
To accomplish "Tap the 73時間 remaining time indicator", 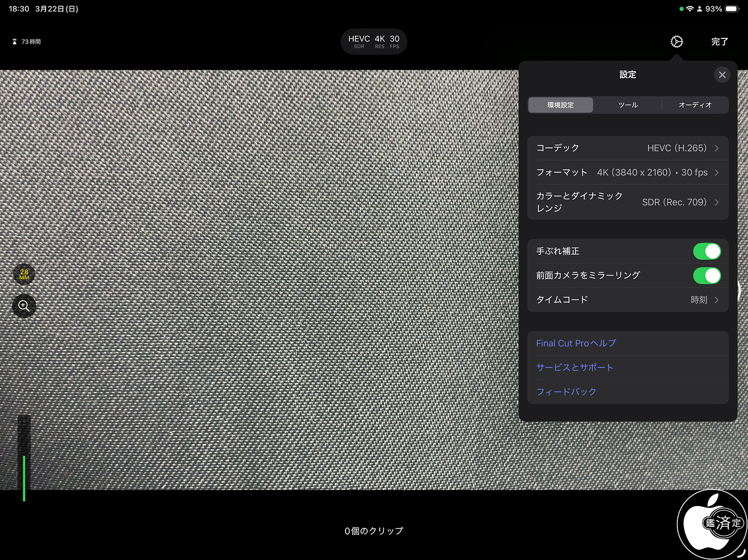I will coord(27,42).
